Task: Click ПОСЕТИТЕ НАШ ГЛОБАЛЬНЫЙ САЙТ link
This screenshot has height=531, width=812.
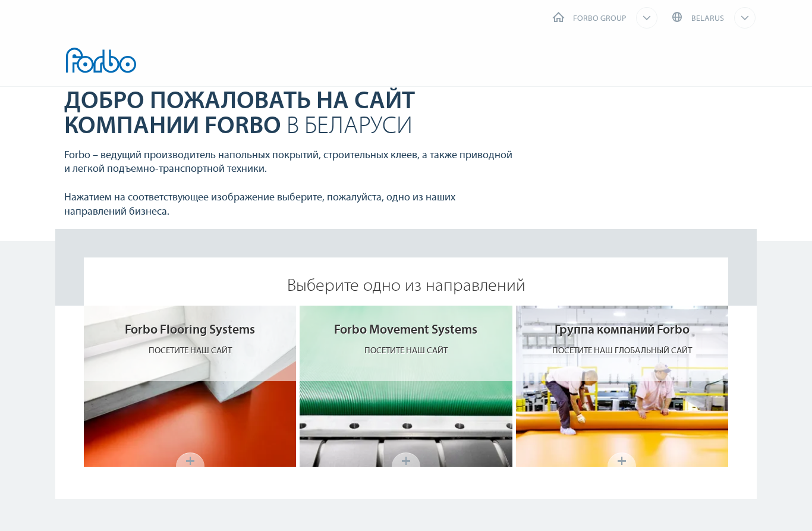Action: pos(622,351)
